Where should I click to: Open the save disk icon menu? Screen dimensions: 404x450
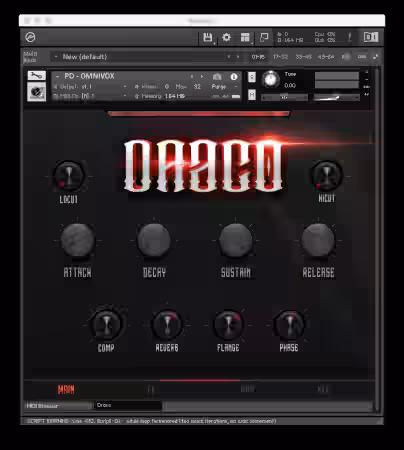(208, 37)
